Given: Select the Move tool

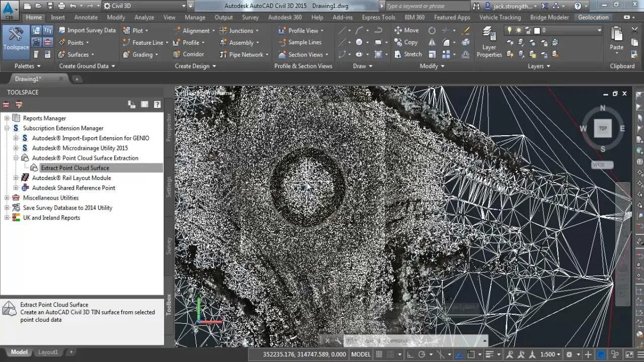Looking at the screenshot, I should [407, 30].
